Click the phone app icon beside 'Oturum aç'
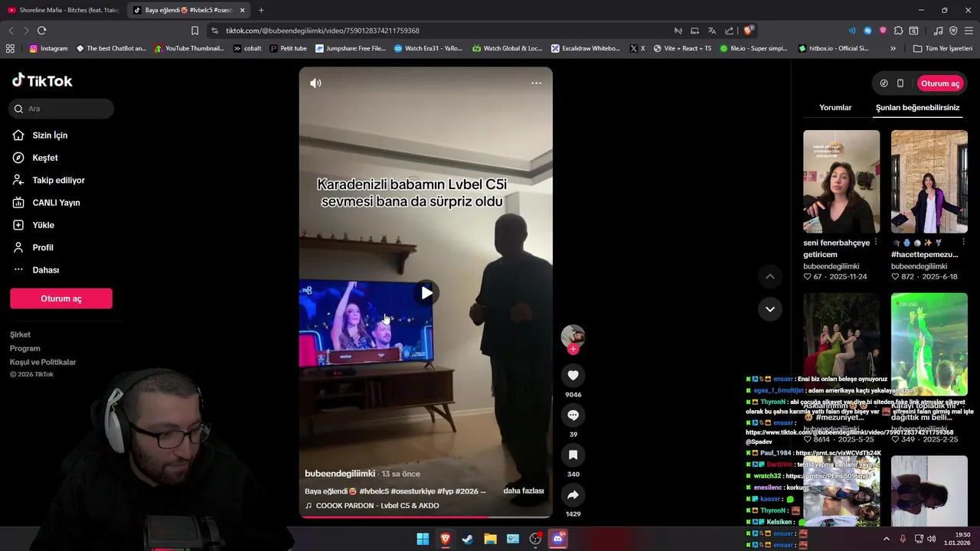 click(x=900, y=83)
